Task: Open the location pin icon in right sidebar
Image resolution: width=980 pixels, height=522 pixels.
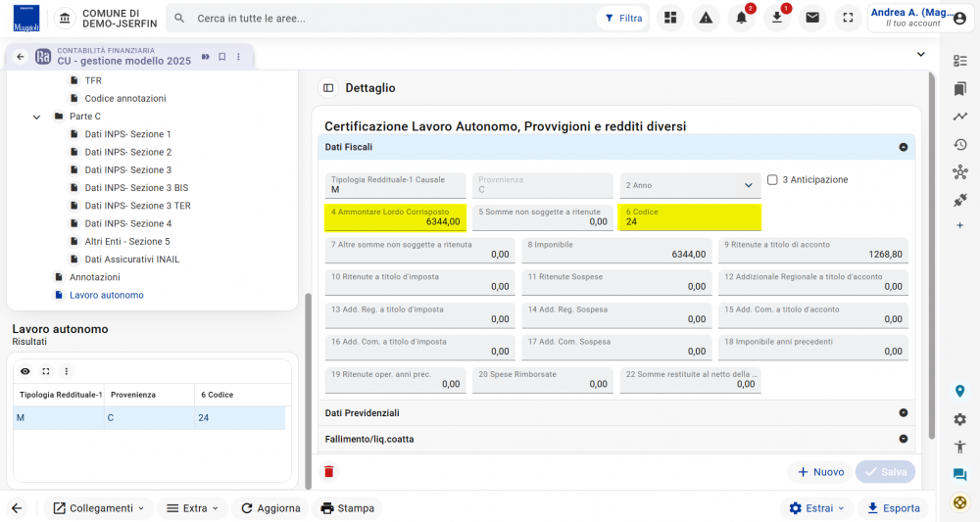Action: (x=960, y=392)
